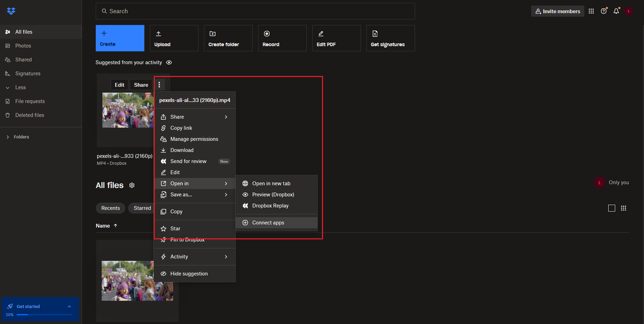The width and height of the screenshot is (644, 324).
Task: Open the account avatar in top-right header
Action: point(629,11)
